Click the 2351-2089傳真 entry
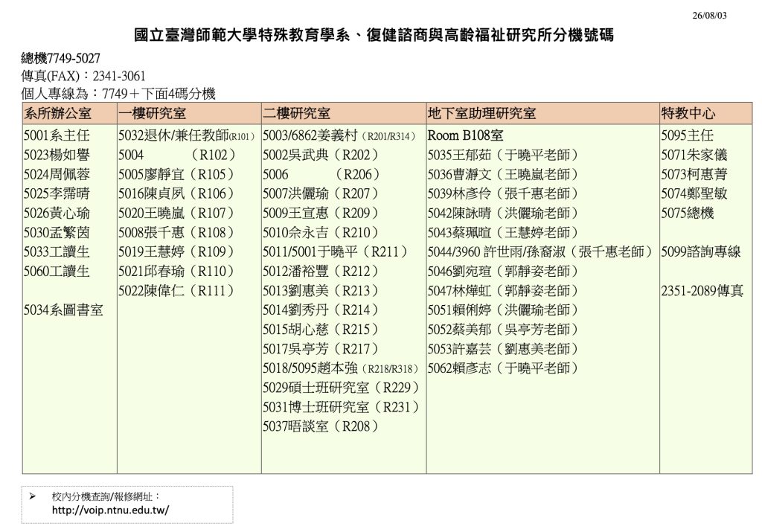 pos(702,291)
